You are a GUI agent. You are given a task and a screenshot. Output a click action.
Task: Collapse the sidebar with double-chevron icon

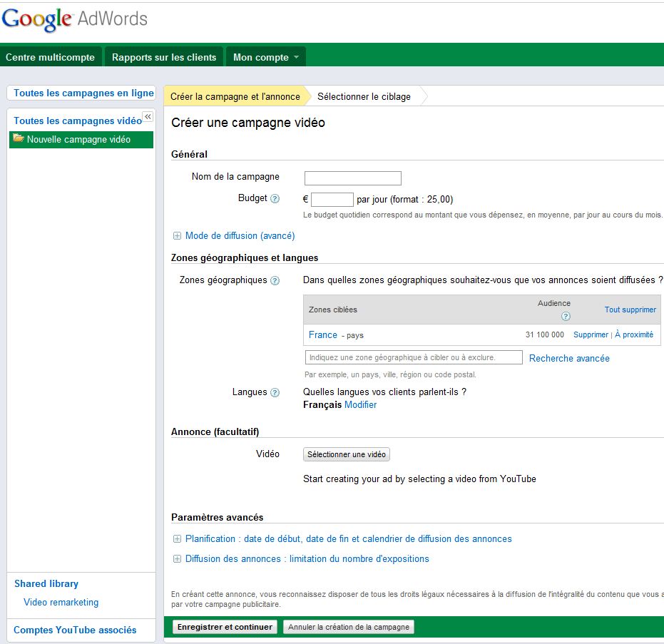(x=148, y=116)
